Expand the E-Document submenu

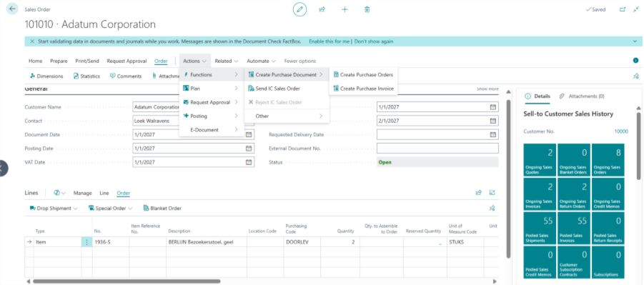pos(212,130)
